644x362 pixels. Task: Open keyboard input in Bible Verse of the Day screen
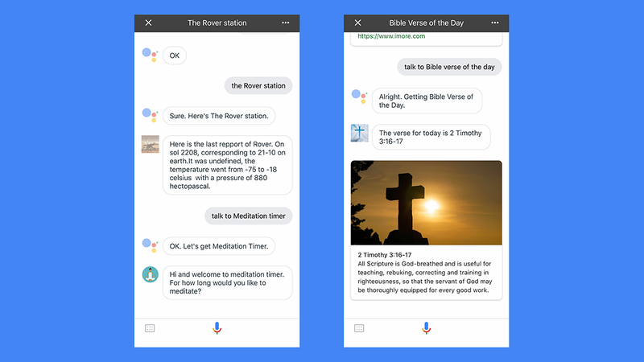click(359, 328)
